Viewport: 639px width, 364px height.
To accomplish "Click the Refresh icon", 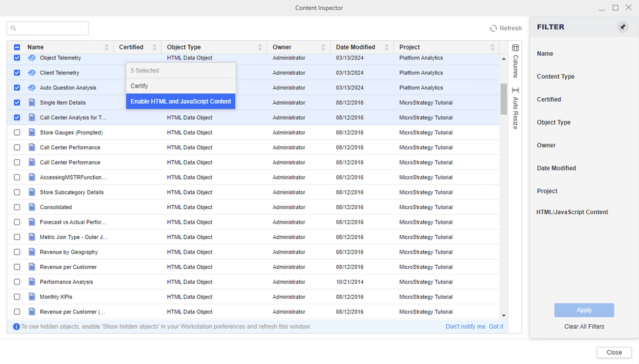I will (x=494, y=28).
